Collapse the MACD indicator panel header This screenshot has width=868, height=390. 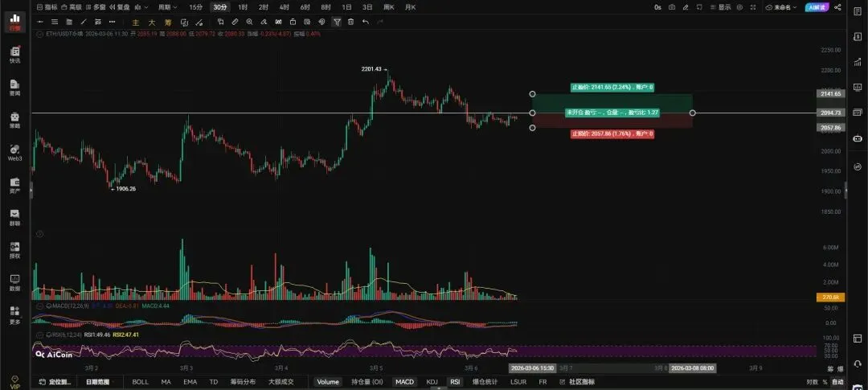pos(39,306)
